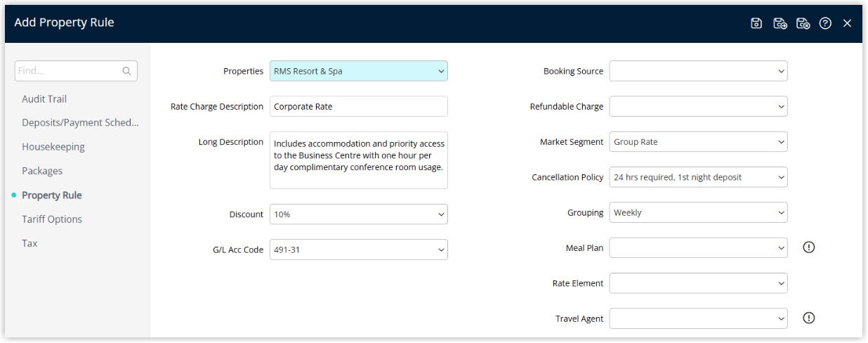Open Tariff Options in the sidebar

click(x=52, y=219)
